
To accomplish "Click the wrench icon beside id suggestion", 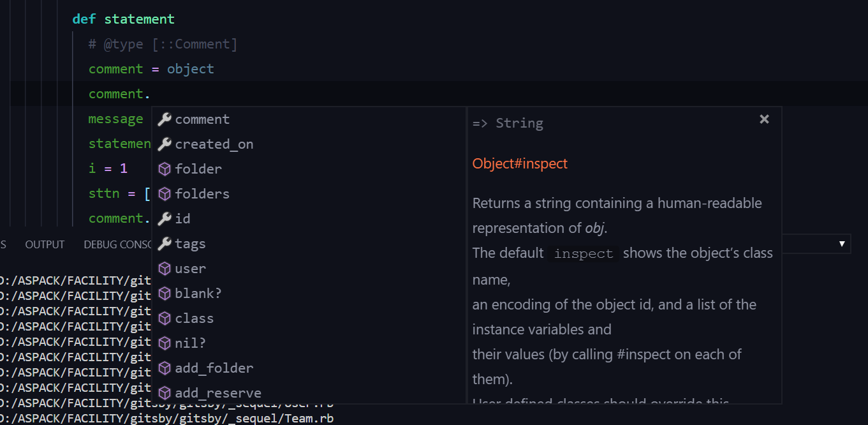I will [x=165, y=219].
